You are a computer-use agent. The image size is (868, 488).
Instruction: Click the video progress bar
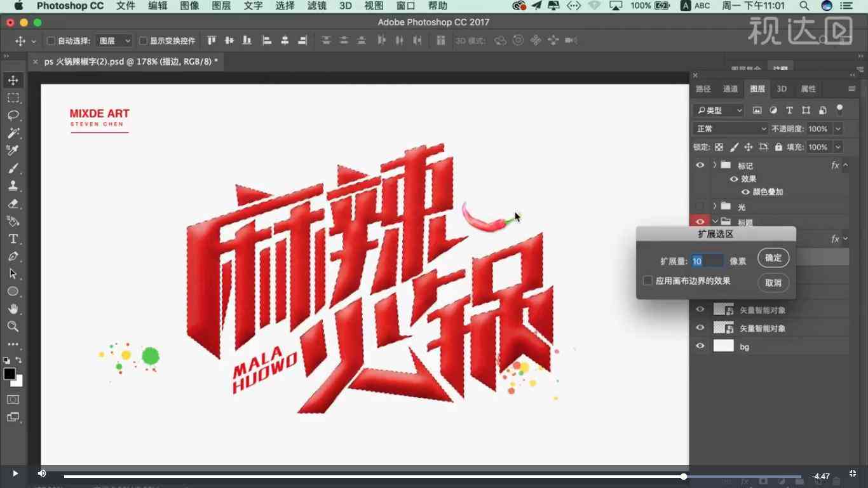point(432,477)
